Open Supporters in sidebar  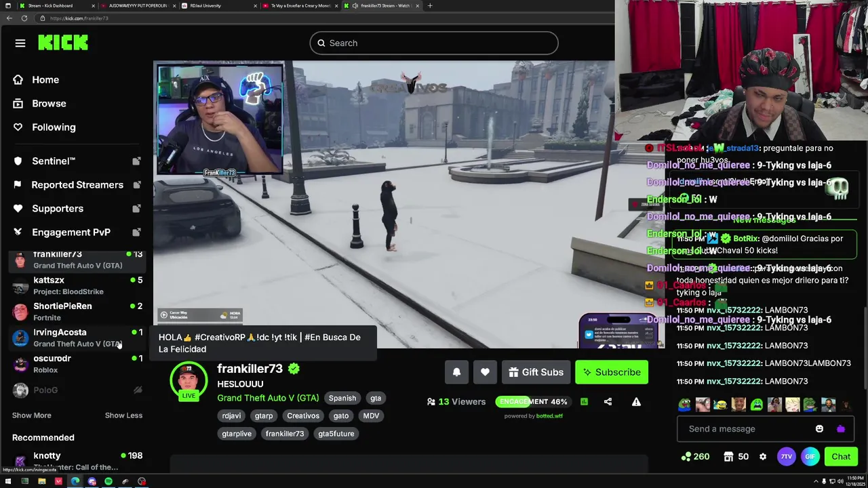click(58, 209)
